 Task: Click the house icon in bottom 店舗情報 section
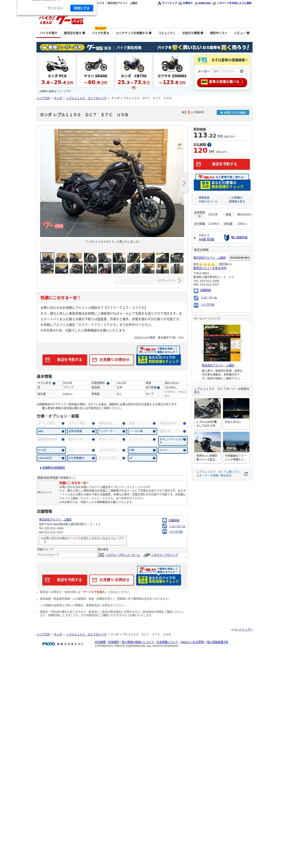point(165,520)
